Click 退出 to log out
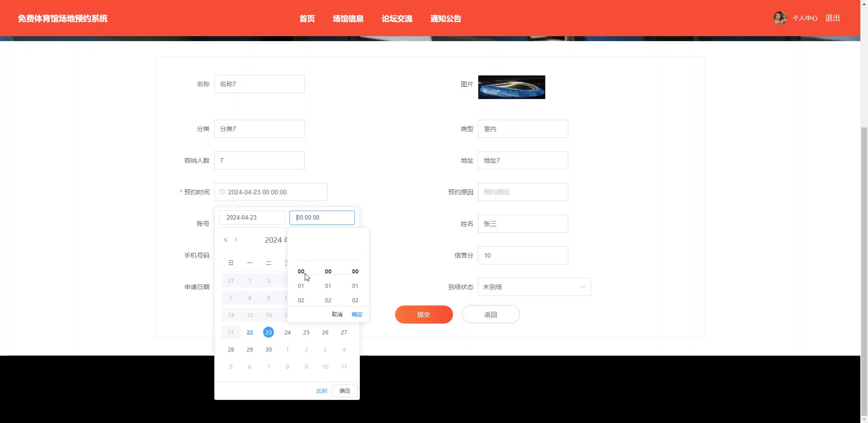868x423 pixels. point(832,18)
